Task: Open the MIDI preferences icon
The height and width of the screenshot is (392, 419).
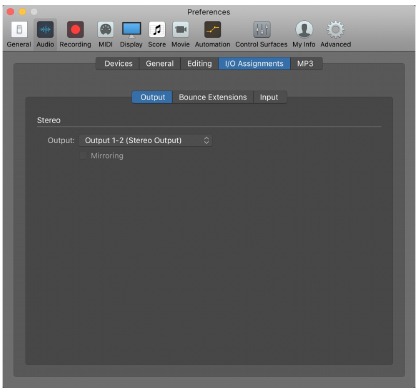Action: 105,30
